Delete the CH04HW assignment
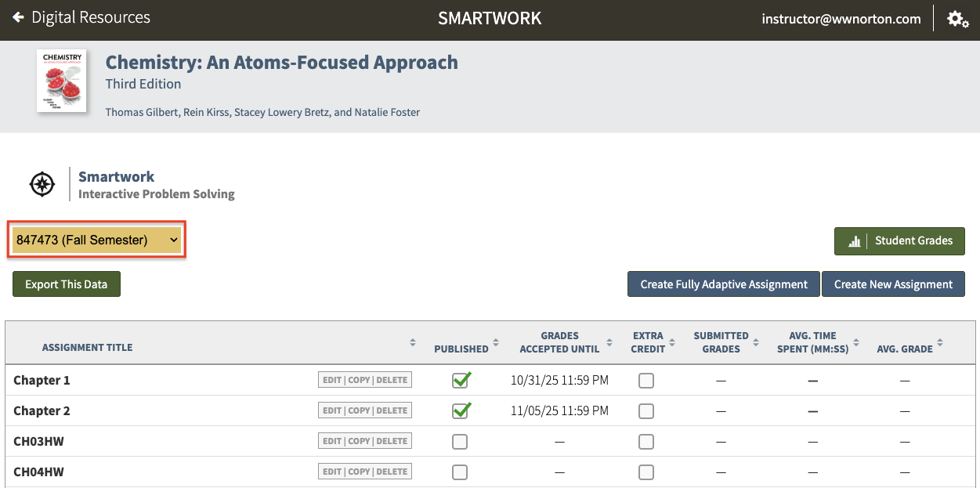Screen dimensions: 980x488 click(392, 472)
